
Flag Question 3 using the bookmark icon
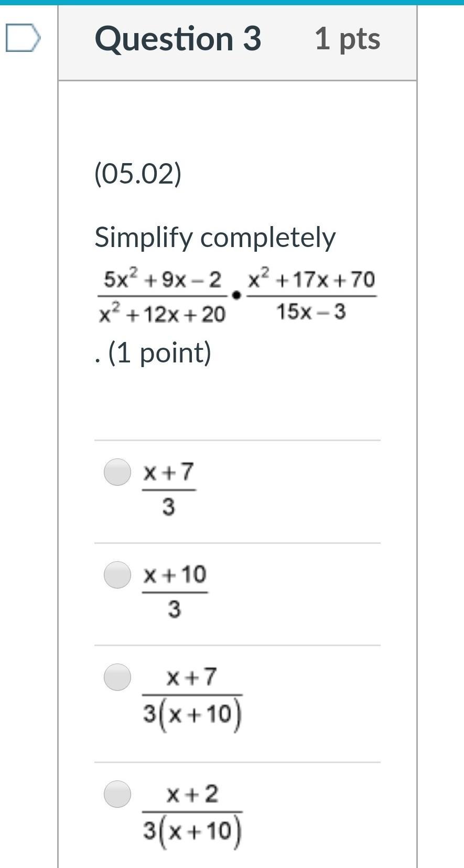tap(23, 38)
